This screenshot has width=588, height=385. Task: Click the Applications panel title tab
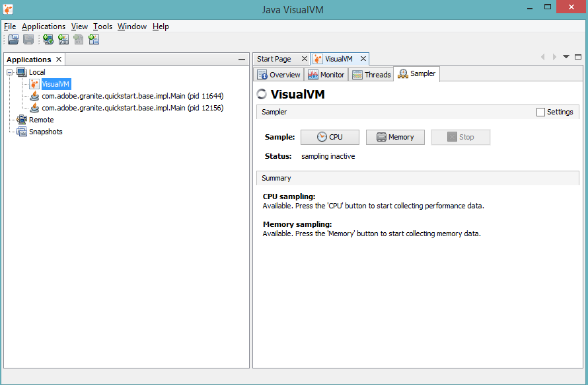click(29, 60)
